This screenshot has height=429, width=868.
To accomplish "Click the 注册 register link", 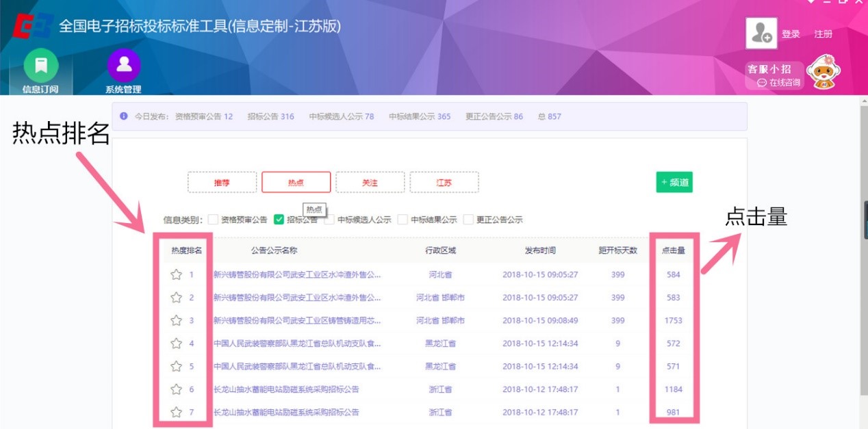I will click(x=822, y=34).
